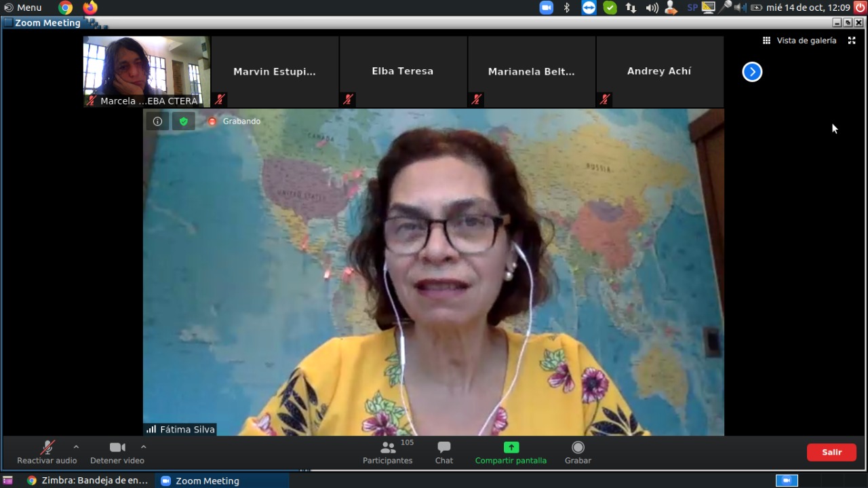Show next participants with blue arrow
Viewport: 868px width, 488px height.
(752, 72)
